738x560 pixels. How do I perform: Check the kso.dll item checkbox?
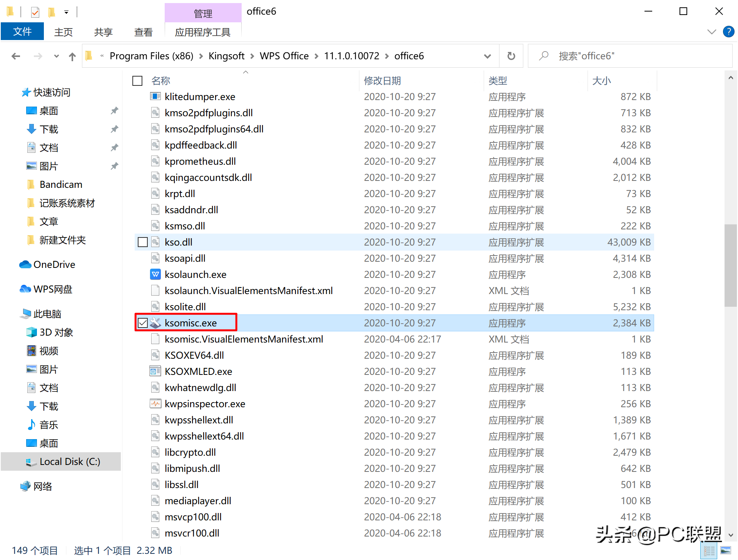[x=142, y=242]
